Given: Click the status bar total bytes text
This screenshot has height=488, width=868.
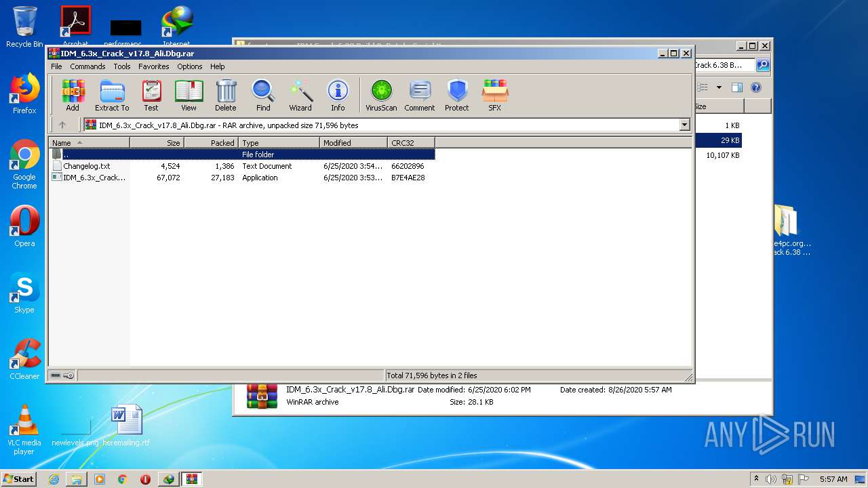Looking at the screenshot, I should coord(432,375).
